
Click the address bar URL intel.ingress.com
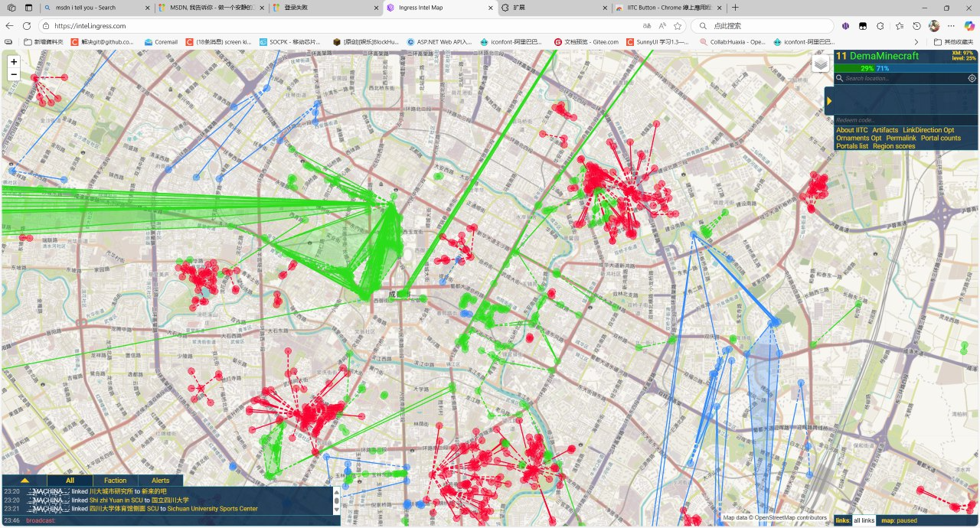click(x=90, y=26)
